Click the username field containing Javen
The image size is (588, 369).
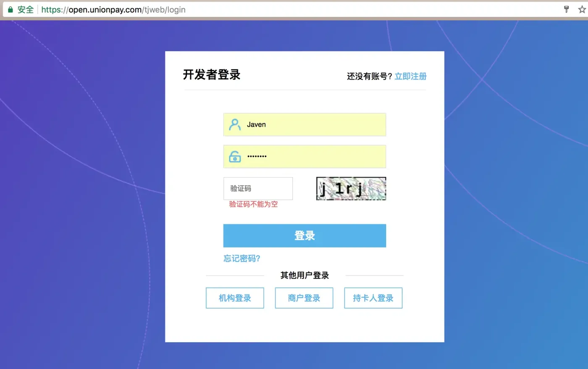point(304,124)
